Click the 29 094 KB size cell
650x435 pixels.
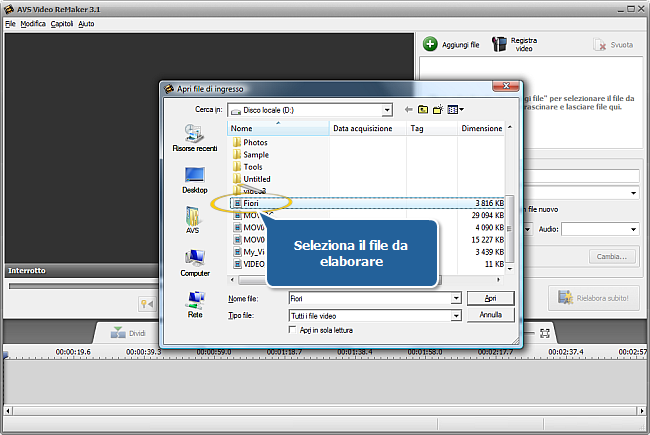tap(488, 215)
